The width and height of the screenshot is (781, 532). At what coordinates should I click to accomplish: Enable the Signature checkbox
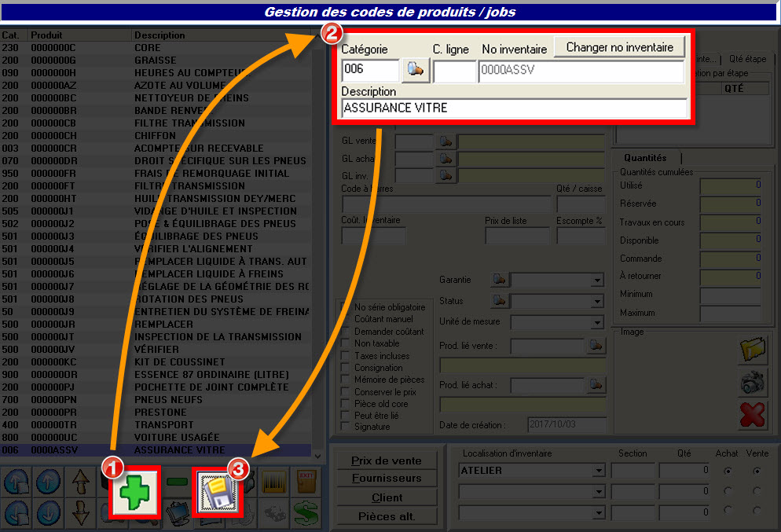tap(345, 427)
